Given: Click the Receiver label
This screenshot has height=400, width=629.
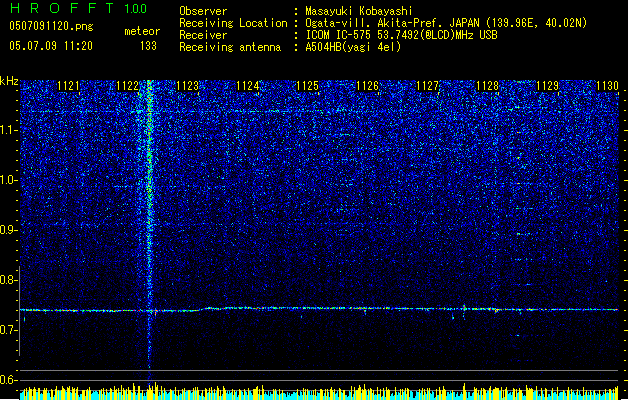Looking at the screenshot, I should (203, 35).
